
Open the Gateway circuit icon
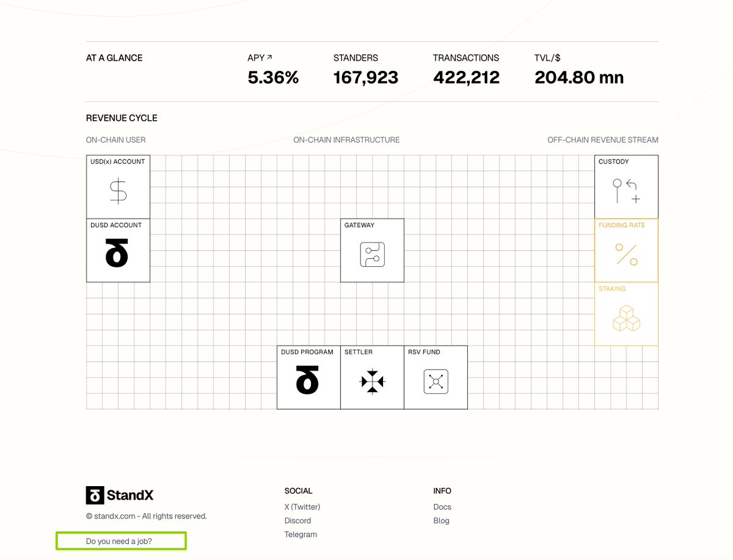(x=372, y=255)
